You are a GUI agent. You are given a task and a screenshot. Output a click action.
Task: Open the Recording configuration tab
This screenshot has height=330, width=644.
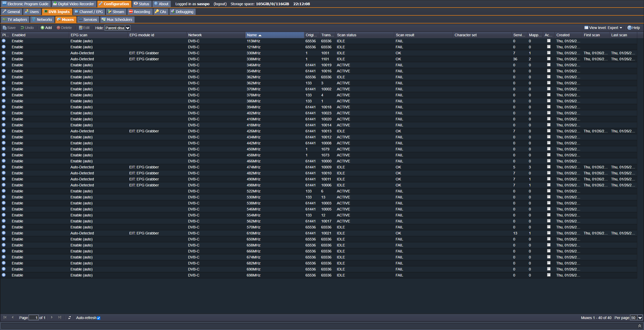pos(139,12)
